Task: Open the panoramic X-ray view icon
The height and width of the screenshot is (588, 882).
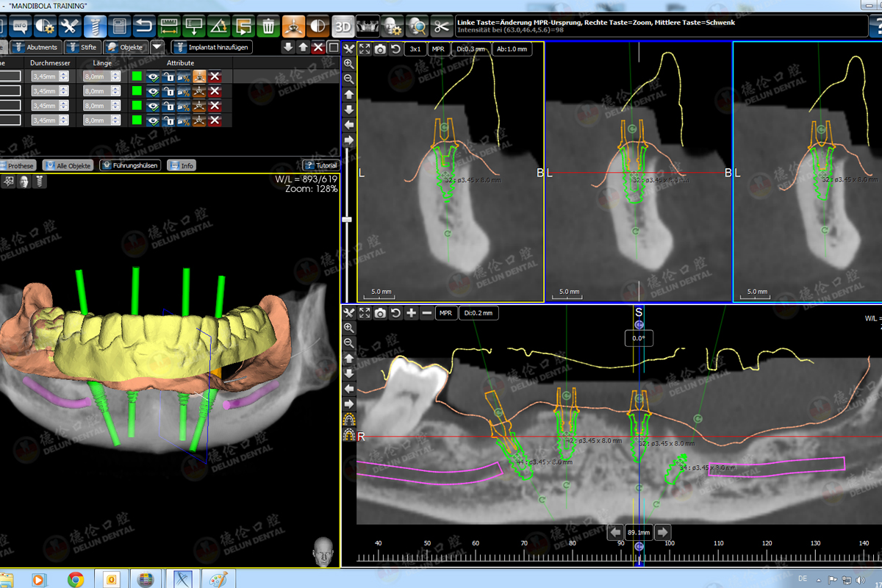Action: click(x=367, y=27)
